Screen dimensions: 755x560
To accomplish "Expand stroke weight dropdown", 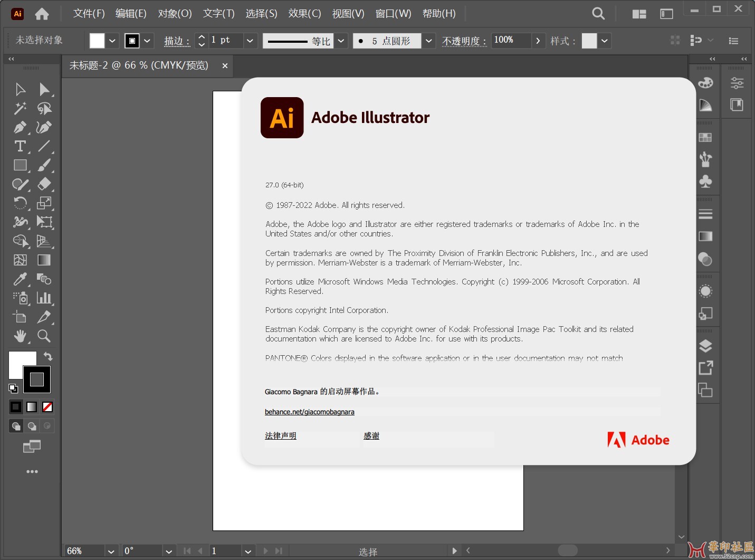I will click(x=250, y=41).
